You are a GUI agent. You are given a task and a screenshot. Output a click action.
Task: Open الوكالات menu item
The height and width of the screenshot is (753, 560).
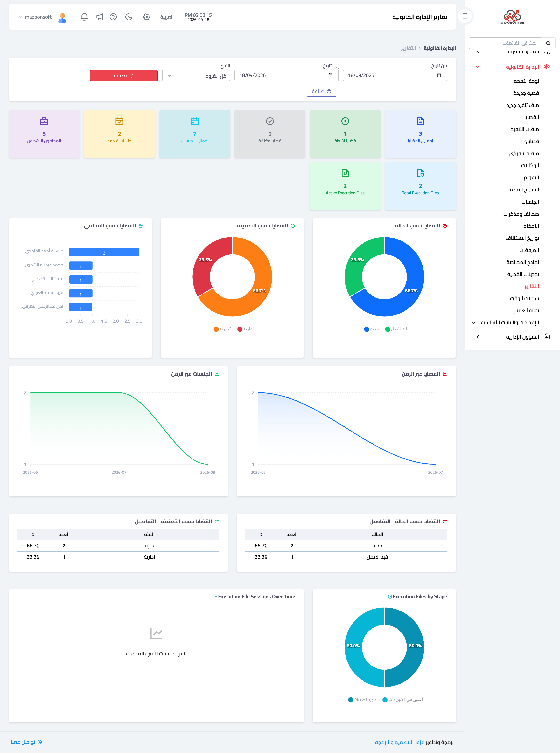pos(530,165)
